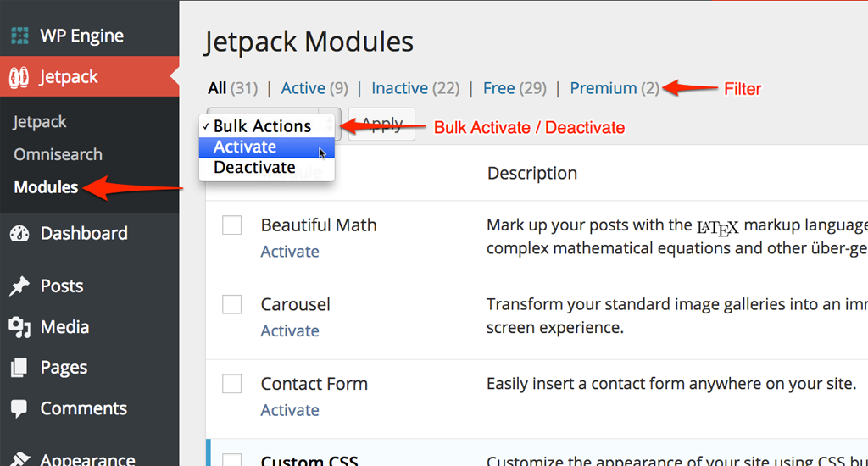Show All modules filter
The height and width of the screenshot is (466, 868).
point(233,88)
